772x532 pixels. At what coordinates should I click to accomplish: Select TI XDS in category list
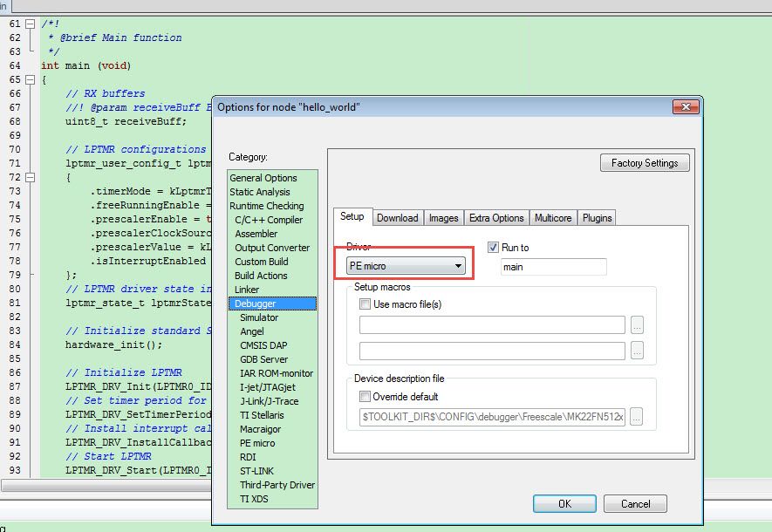[254, 499]
